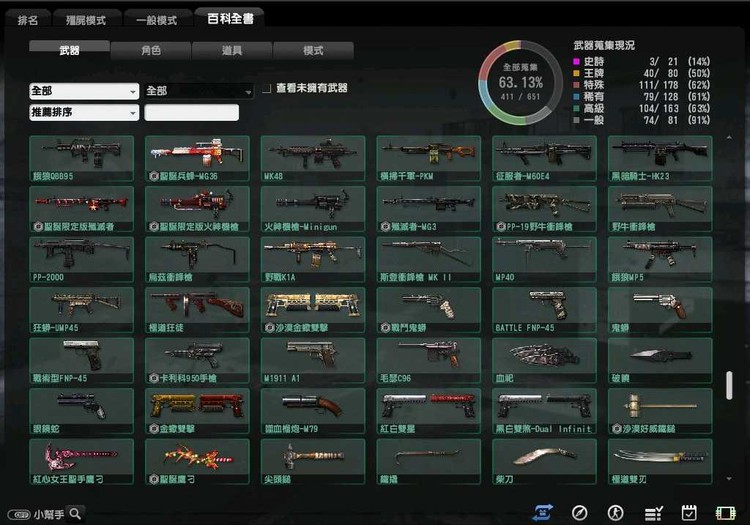
Task: Select the M79 grenade launcher card
Action: point(313,411)
